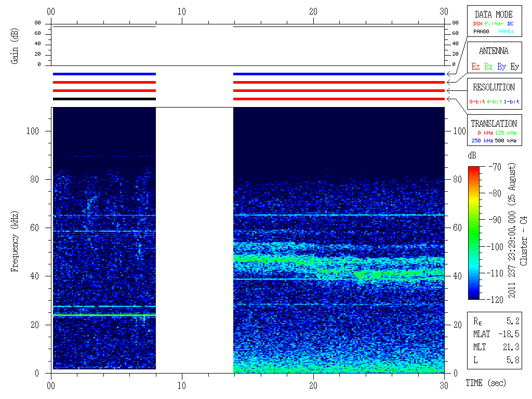
Task: Select the blue 1-bit resolution label
Action: click(511, 102)
